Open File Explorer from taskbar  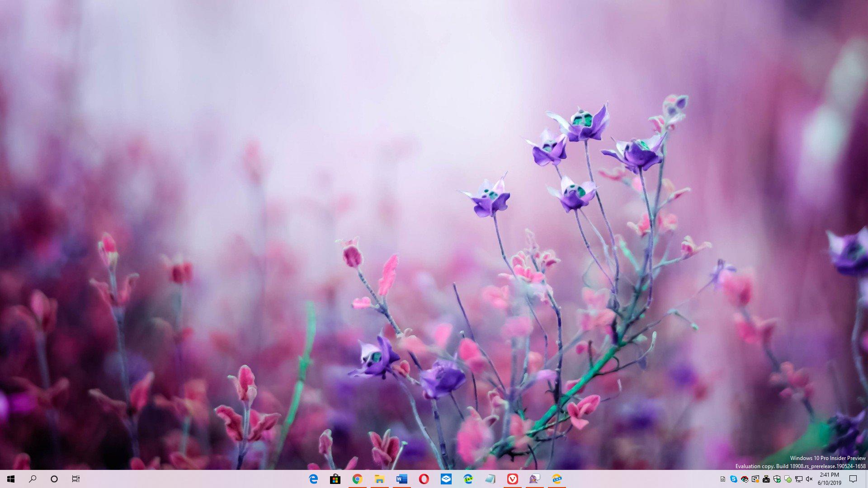(x=380, y=479)
